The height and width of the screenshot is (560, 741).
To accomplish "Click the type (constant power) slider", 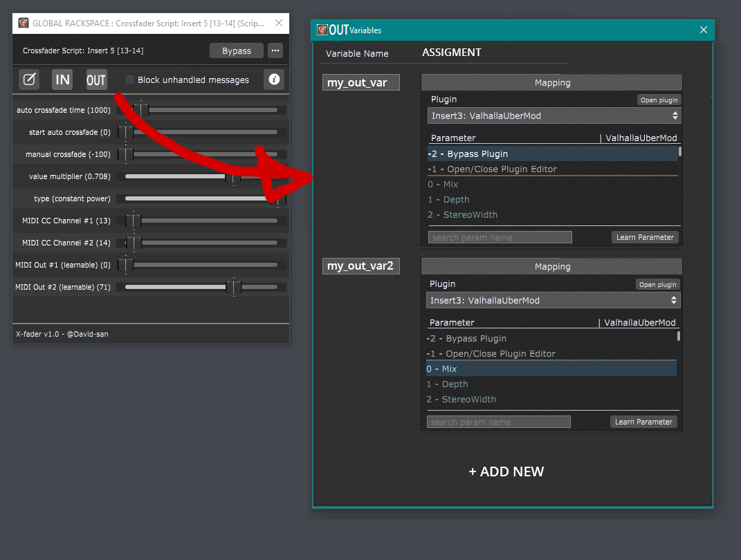I will (x=201, y=199).
